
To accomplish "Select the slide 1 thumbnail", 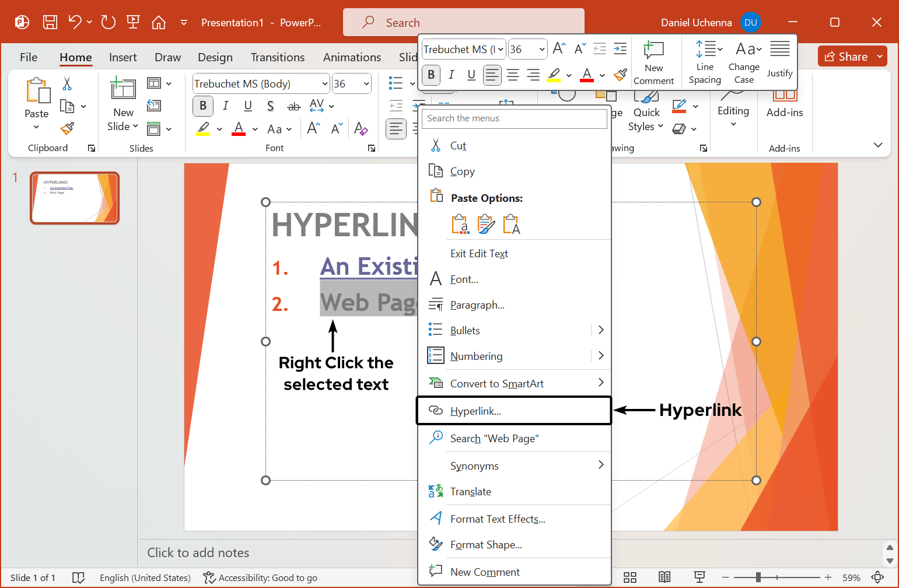I will (74, 198).
